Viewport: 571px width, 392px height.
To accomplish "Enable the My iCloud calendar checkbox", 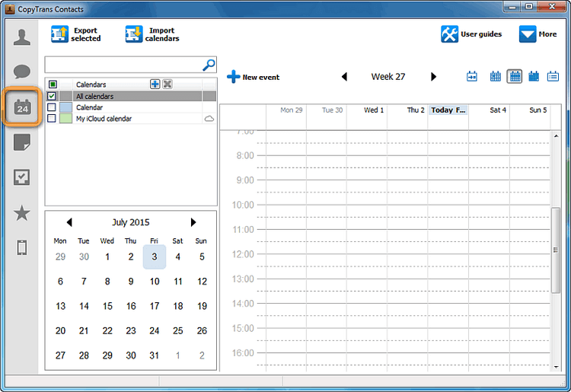I will click(52, 119).
